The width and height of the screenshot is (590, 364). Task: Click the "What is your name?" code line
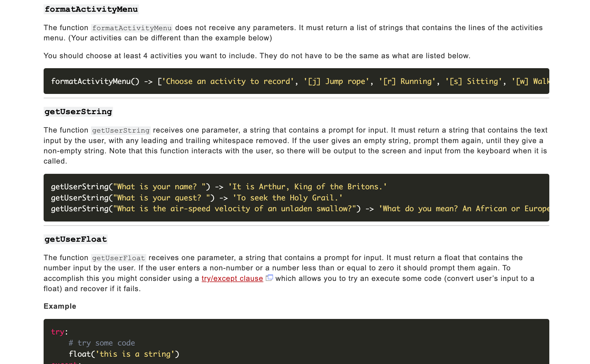coord(219,187)
